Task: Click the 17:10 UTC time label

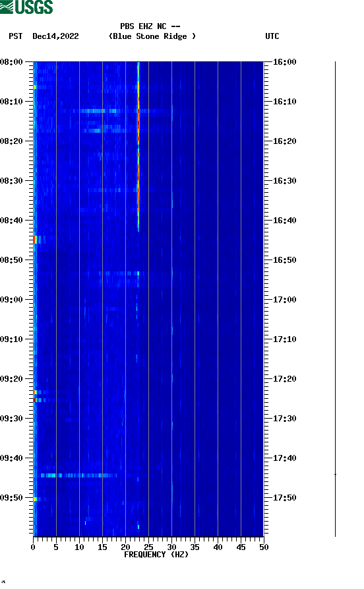Action: 284,339
